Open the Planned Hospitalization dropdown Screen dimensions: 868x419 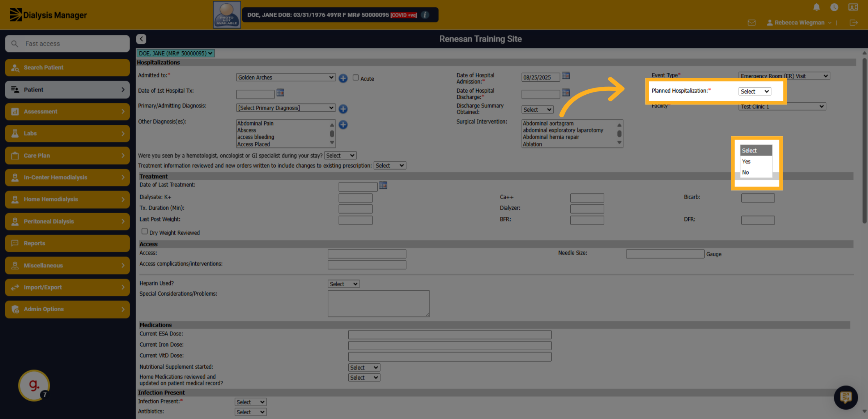(754, 91)
